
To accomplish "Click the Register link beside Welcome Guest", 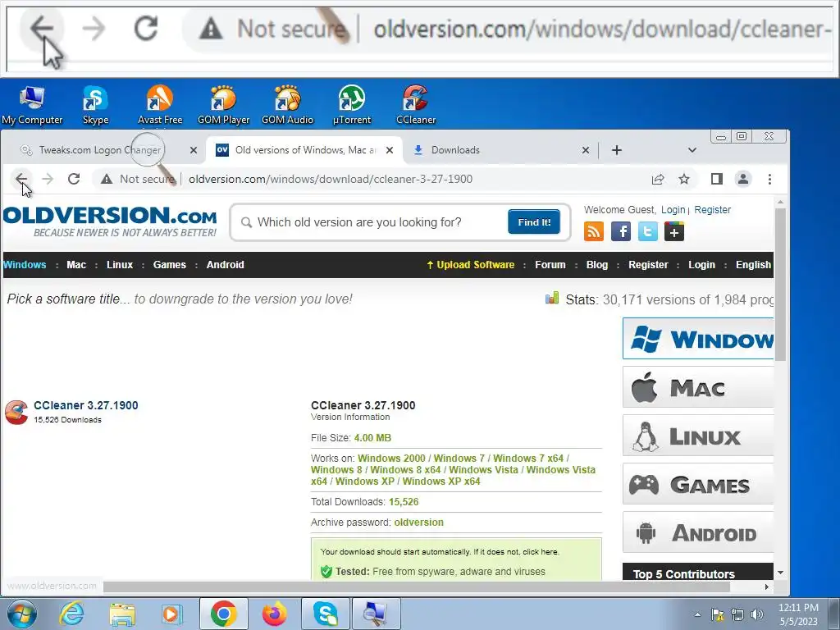I will pyautogui.click(x=712, y=210).
